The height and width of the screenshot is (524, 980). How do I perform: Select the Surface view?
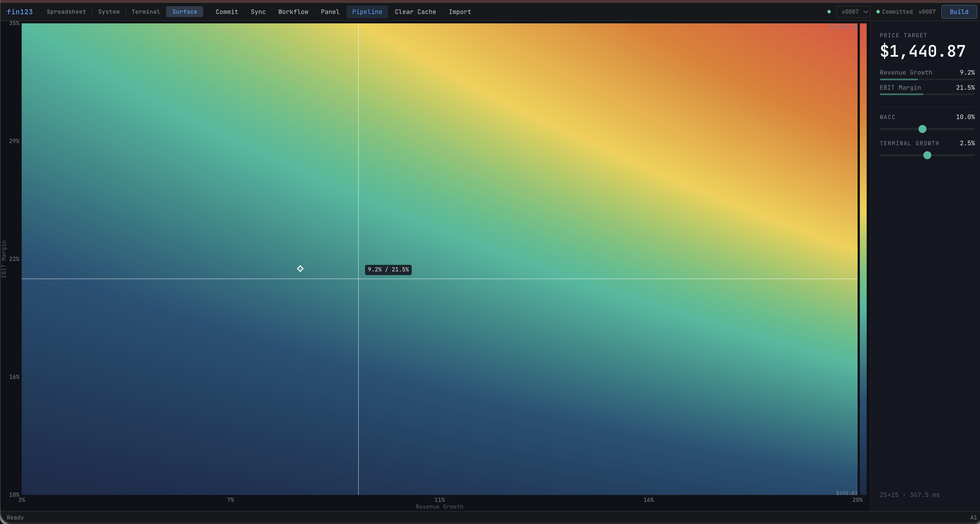(184, 11)
